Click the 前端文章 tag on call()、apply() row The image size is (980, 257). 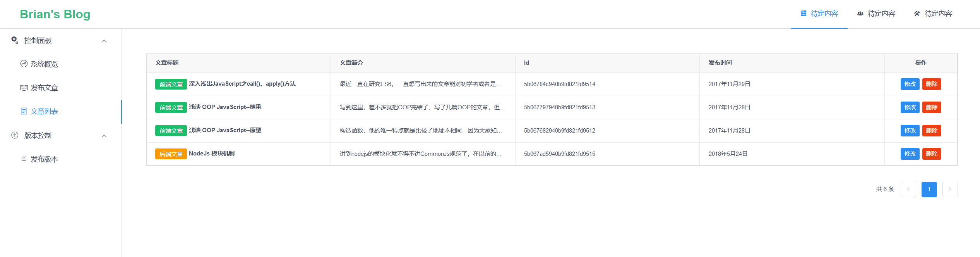pos(171,84)
